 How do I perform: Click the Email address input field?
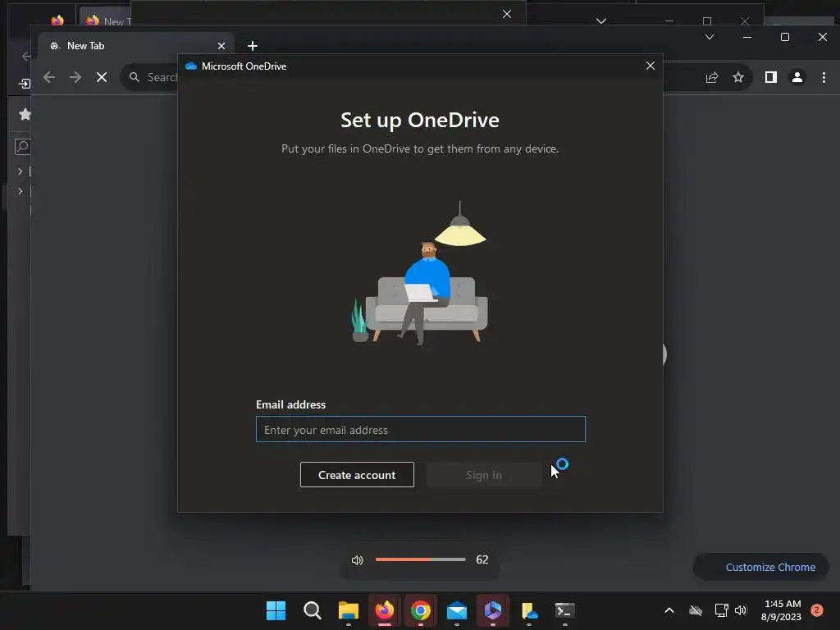(421, 429)
